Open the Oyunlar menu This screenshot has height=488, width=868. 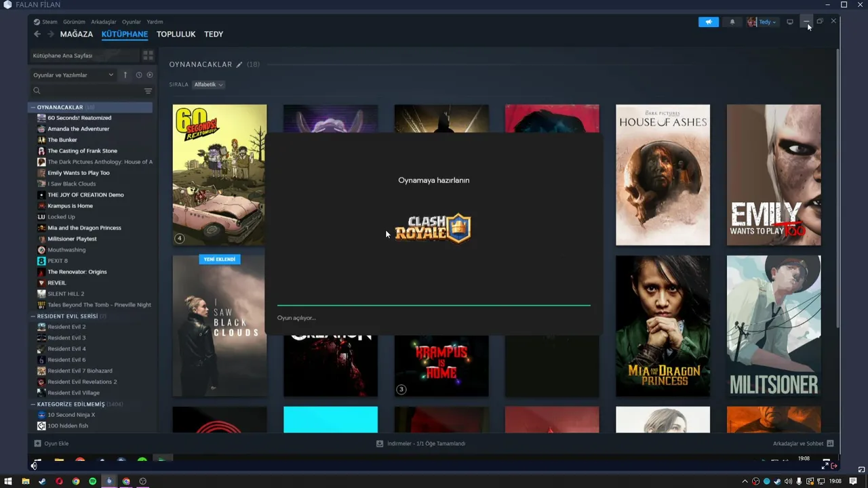(132, 22)
